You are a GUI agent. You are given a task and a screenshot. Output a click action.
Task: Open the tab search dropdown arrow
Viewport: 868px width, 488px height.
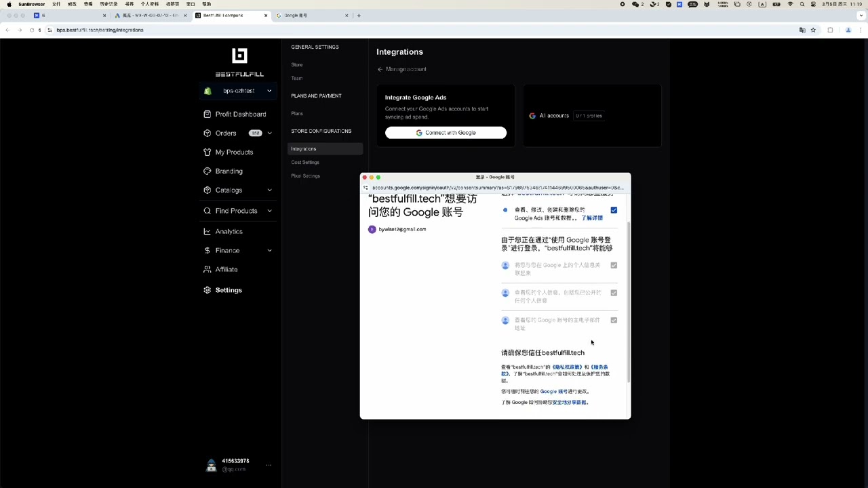pyautogui.click(x=861, y=15)
